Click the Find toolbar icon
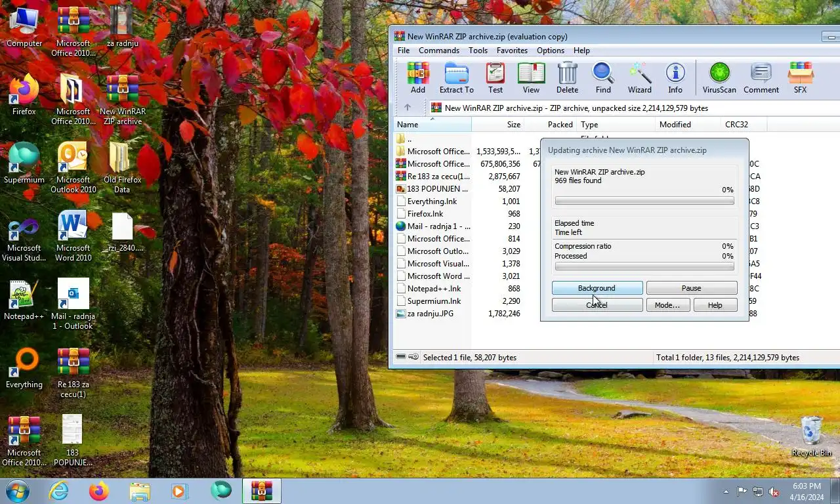 point(603,78)
